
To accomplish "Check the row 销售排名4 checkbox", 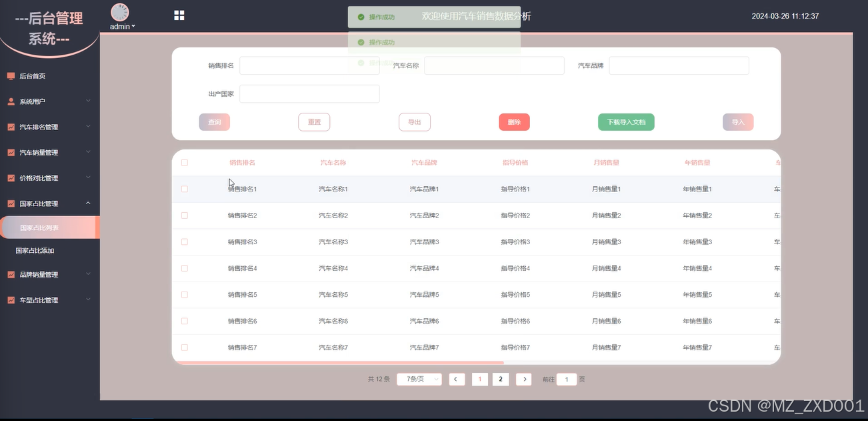I will point(185,268).
